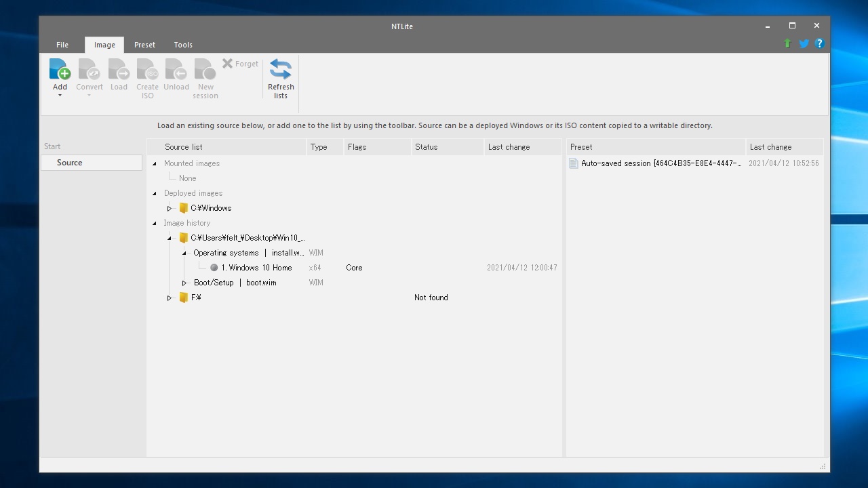This screenshot has height=488, width=868.
Task: Click the blue help question icon
Action: coord(819,43)
